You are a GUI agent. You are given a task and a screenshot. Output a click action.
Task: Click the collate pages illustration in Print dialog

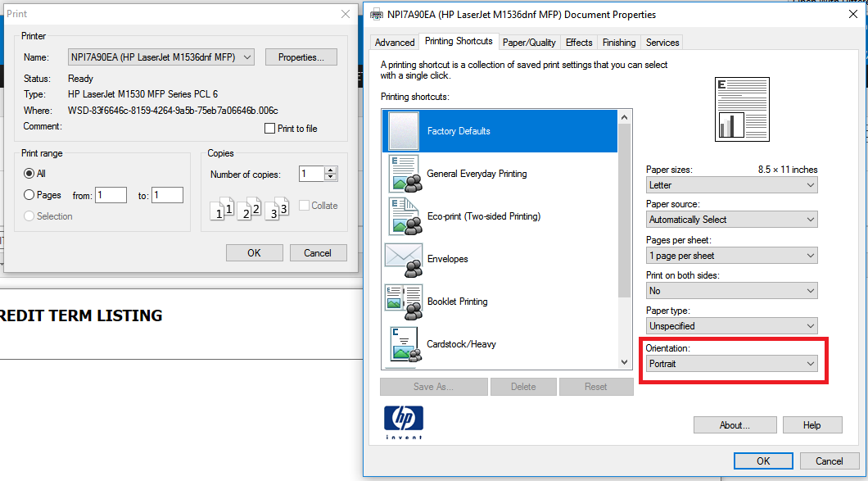250,208
